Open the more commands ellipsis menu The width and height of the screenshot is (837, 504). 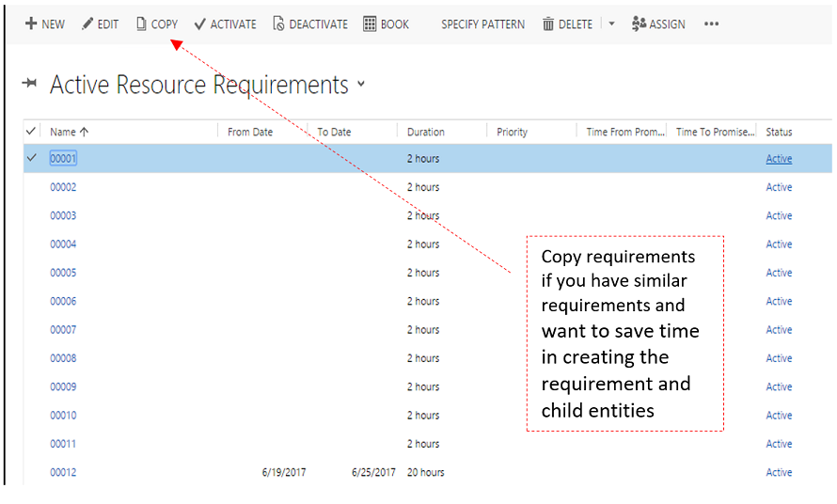pyautogui.click(x=711, y=24)
